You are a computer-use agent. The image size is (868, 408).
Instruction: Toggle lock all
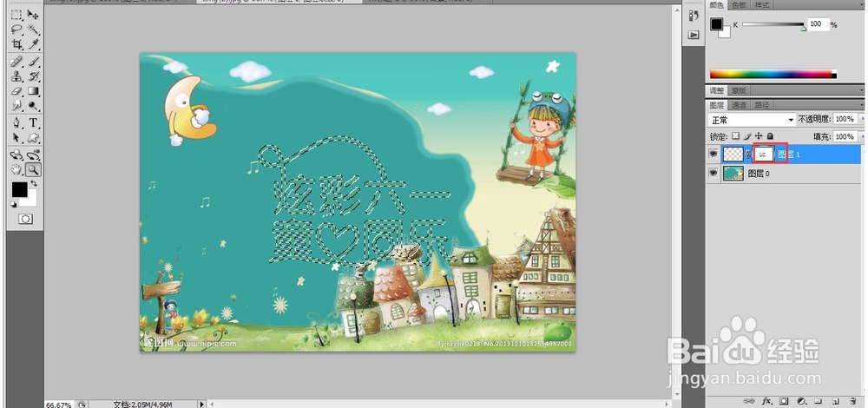pyautogui.click(x=769, y=135)
